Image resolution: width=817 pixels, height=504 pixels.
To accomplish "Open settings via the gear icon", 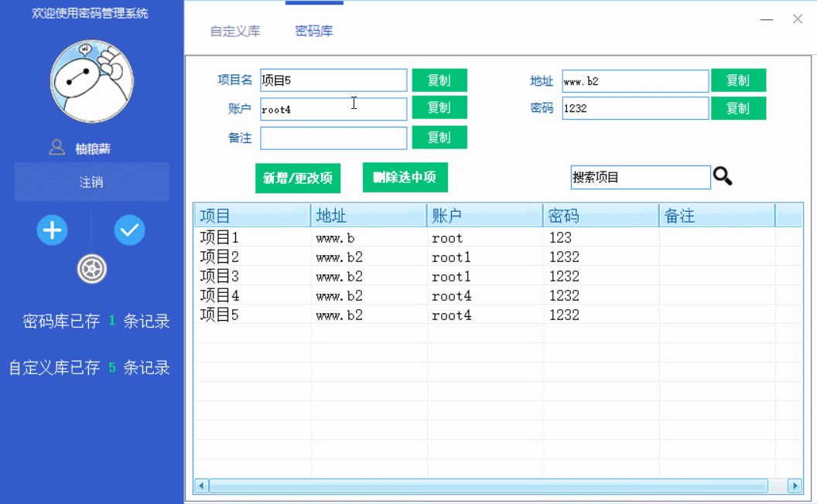I will (92, 270).
